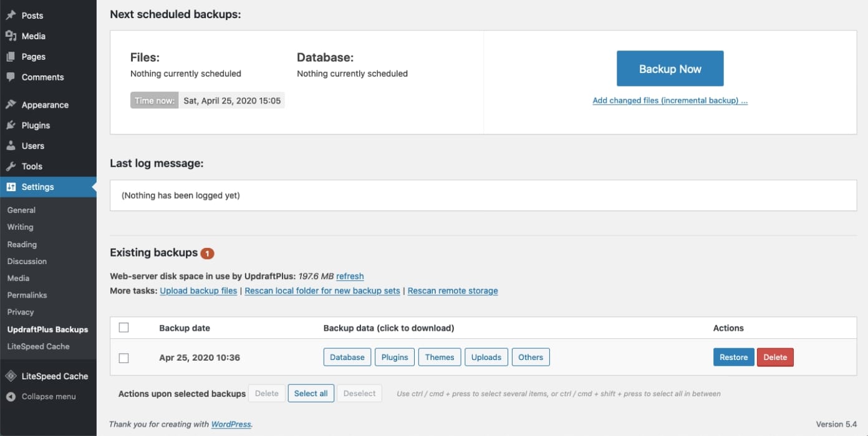This screenshot has height=436, width=868.
Task: Tick the checkbox for Apr 25, 2020 backup
Action: 123,358
